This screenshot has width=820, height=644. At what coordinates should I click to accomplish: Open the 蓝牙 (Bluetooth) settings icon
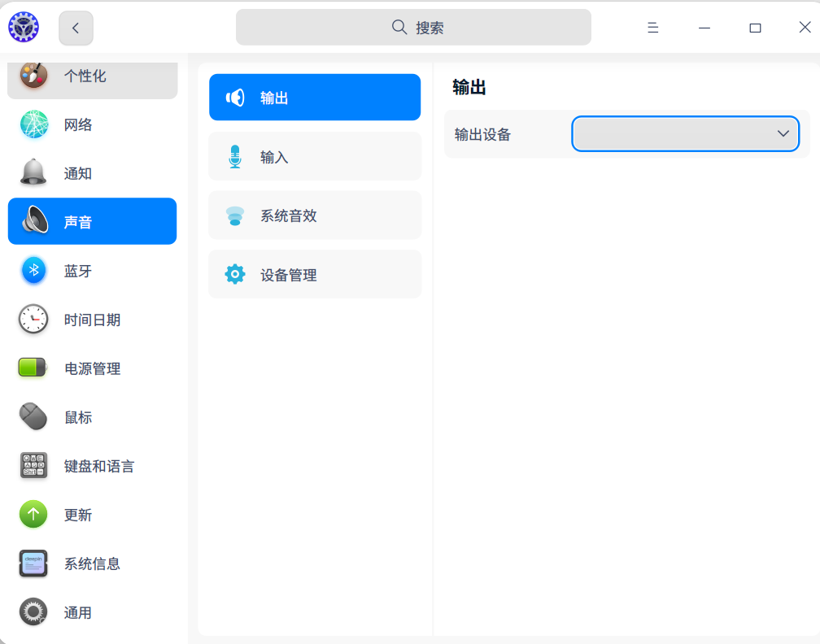(x=33, y=270)
